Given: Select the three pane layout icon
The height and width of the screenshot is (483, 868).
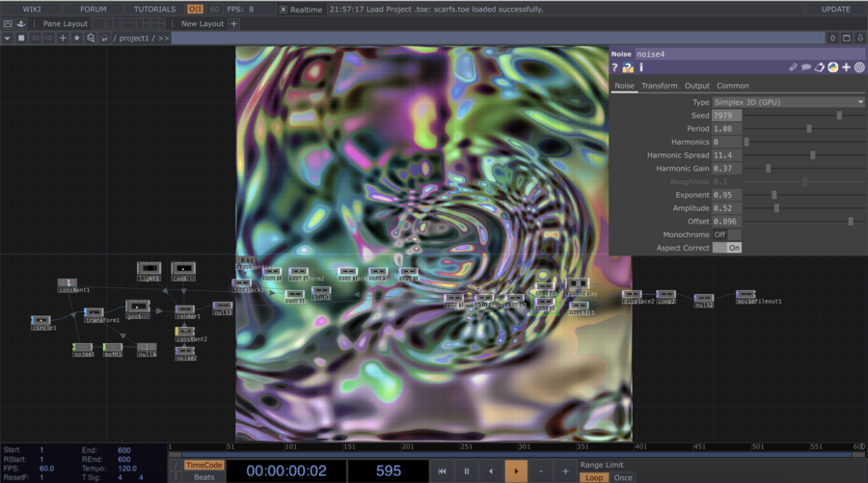Looking at the screenshot, I should pyautogui.click(x=143, y=23).
